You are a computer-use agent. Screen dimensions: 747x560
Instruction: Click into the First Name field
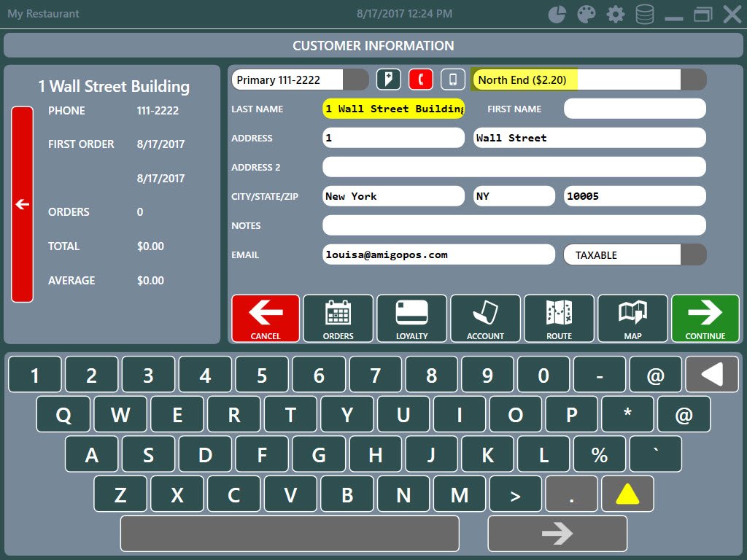635,109
